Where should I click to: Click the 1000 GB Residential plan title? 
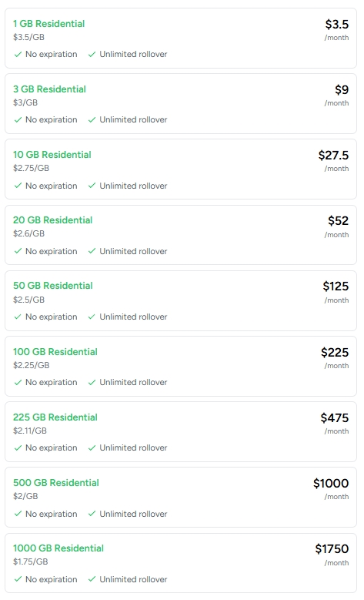(x=58, y=548)
